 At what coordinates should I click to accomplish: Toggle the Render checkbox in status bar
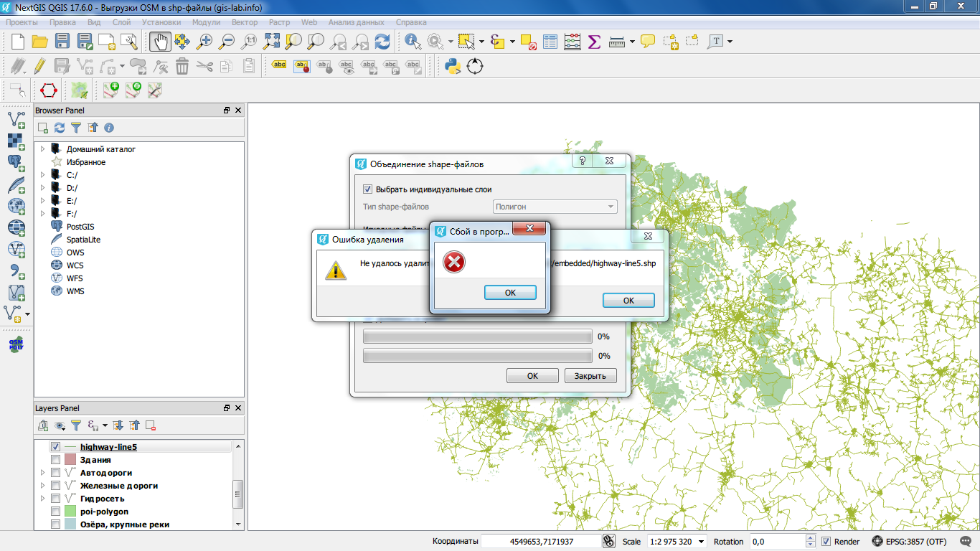pos(826,542)
